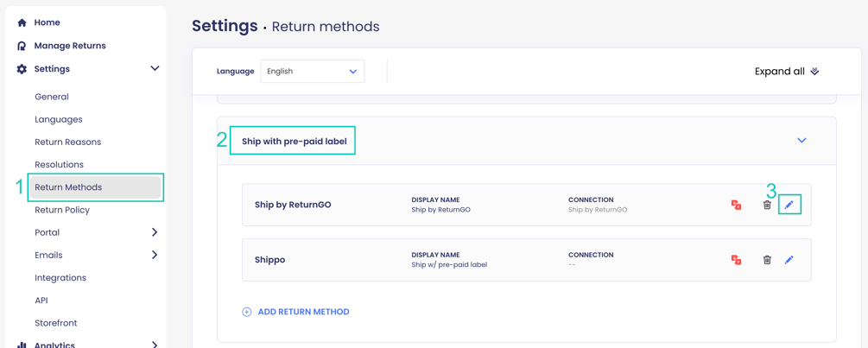868x348 pixels.
Task: Click Add Return Method link
Action: 303,312
